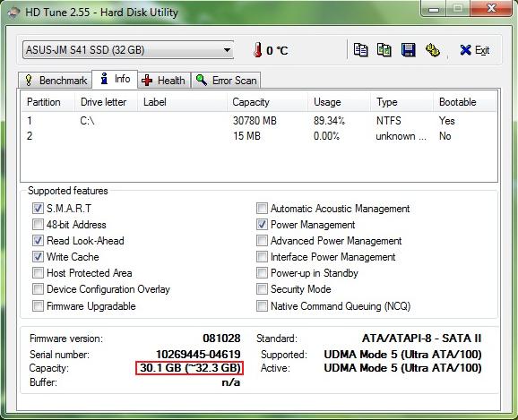Toggle Native Command Queuing (NCQ) checkbox

point(262,305)
